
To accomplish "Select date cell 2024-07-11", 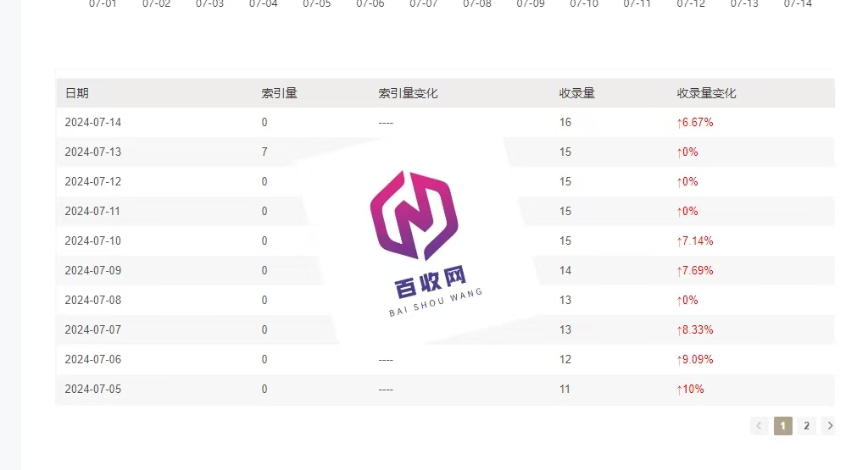I will click(x=92, y=211).
